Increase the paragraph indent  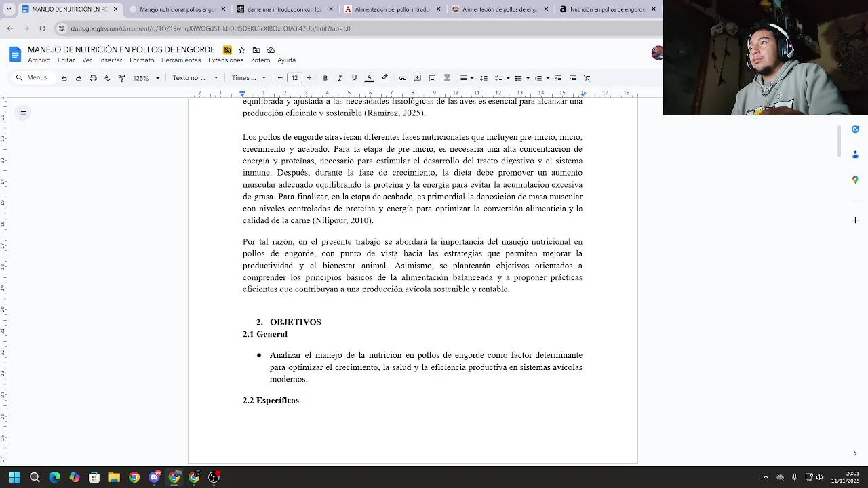pos(572,78)
